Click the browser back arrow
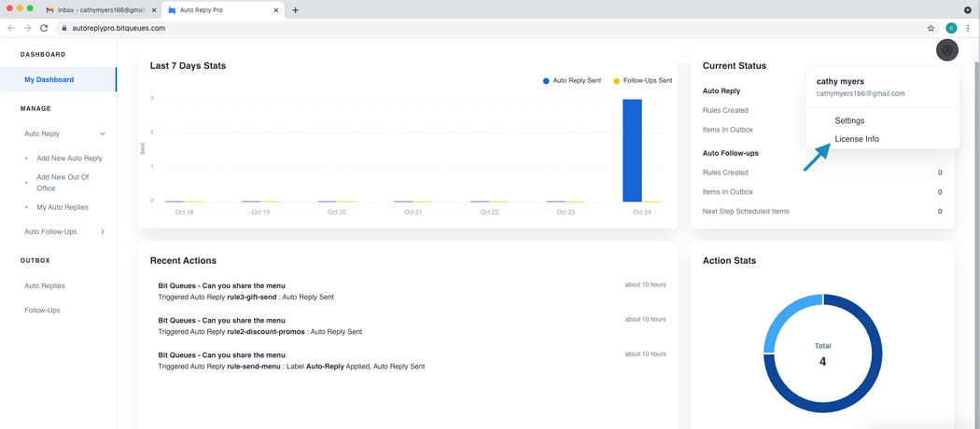The image size is (980, 429). coord(11,28)
